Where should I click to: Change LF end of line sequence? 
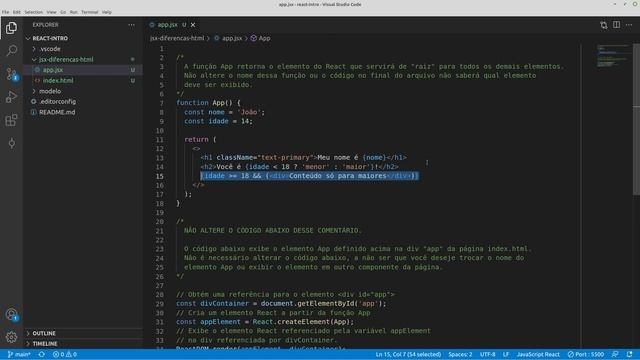pos(506,354)
